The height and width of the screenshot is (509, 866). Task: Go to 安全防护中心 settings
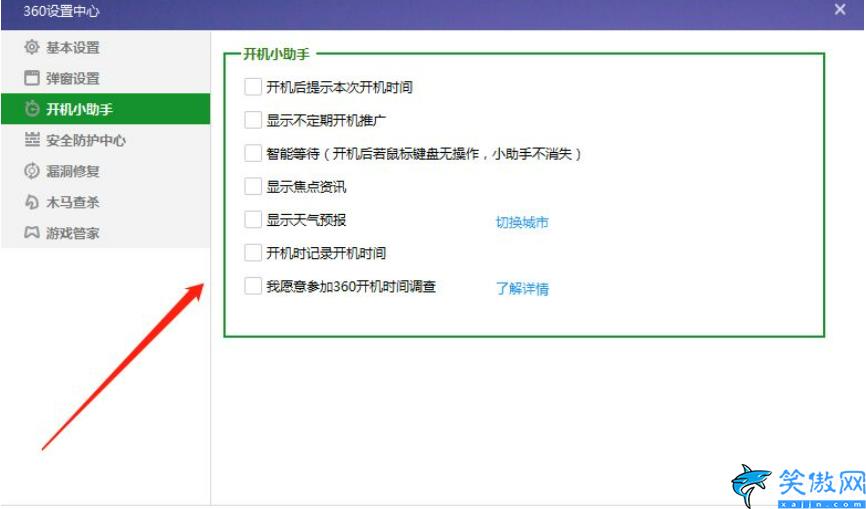105,140
